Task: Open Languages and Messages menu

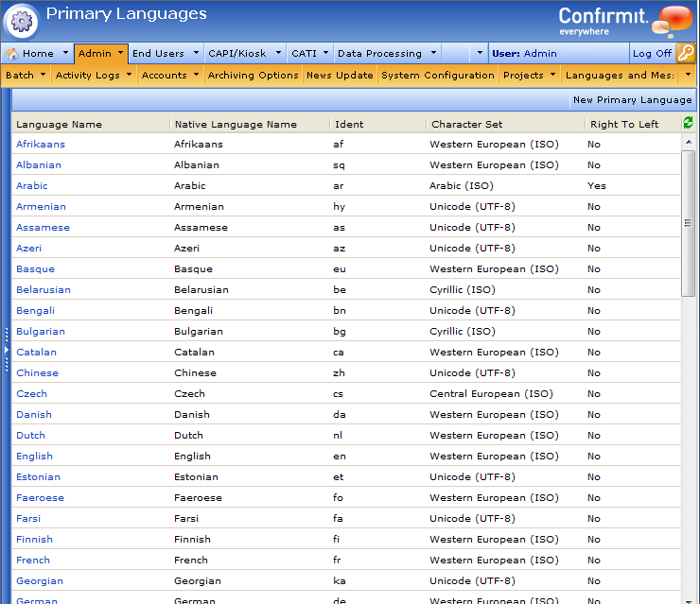Action: [620, 75]
